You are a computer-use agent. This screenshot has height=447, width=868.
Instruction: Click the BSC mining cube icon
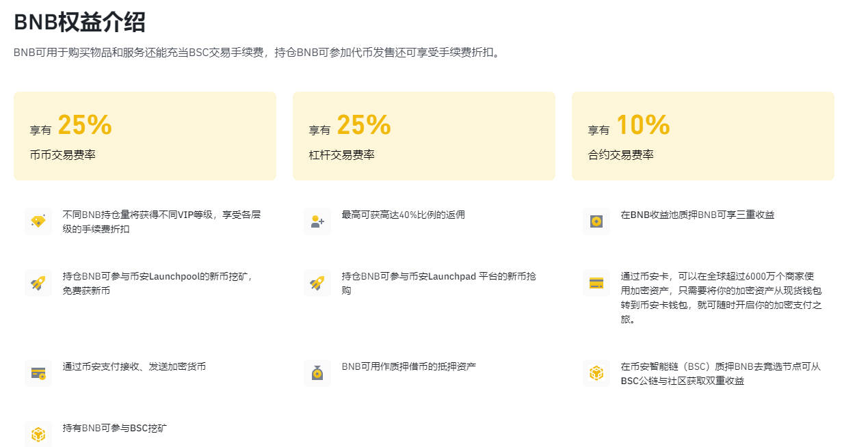click(38, 435)
